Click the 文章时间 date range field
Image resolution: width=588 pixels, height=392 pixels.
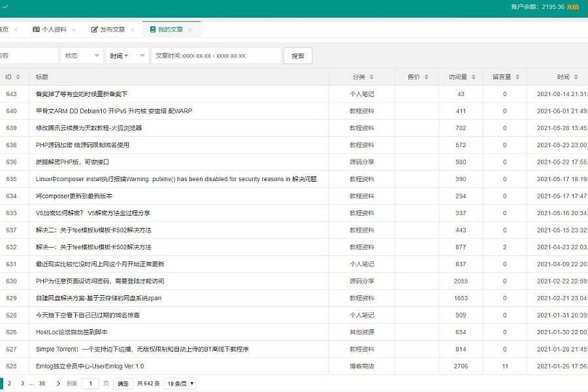[216, 56]
